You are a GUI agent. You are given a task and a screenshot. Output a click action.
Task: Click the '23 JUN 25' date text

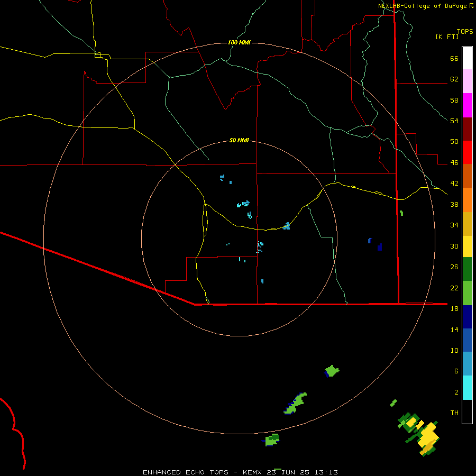(x=288, y=472)
